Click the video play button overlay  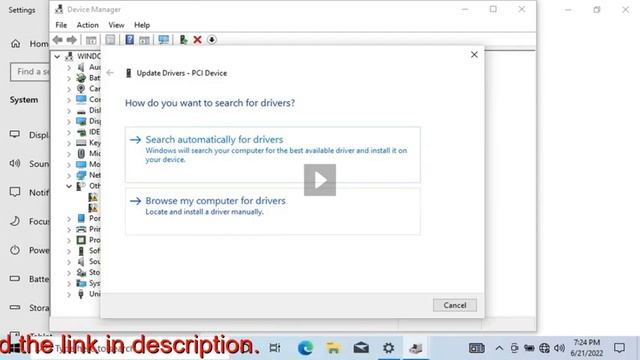(x=320, y=180)
